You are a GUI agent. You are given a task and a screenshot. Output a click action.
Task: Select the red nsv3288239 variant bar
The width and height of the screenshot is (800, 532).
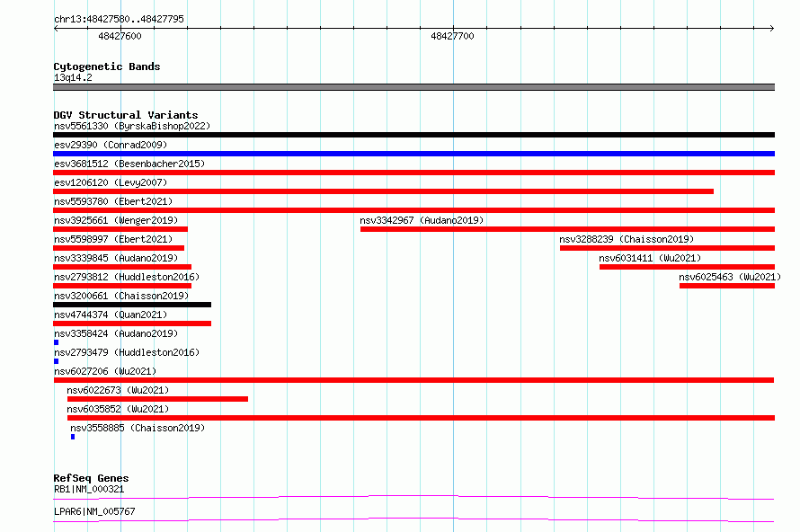coord(667,248)
